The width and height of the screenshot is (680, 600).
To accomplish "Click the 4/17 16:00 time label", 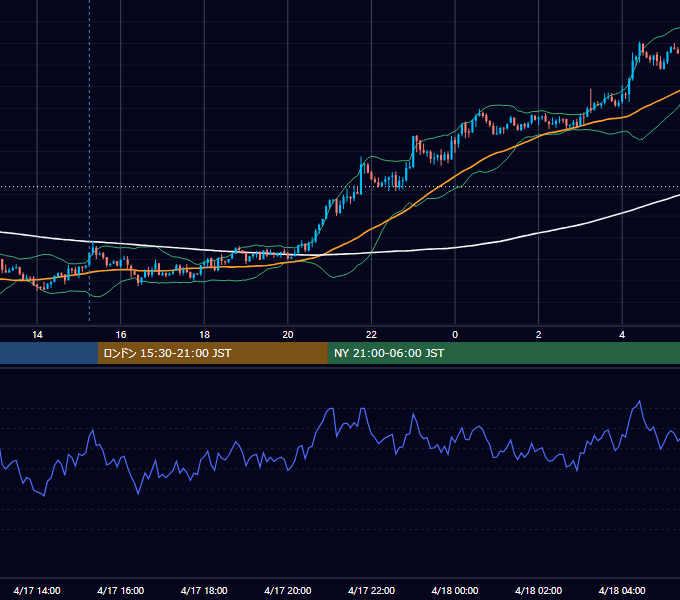I will pos(121,590).
